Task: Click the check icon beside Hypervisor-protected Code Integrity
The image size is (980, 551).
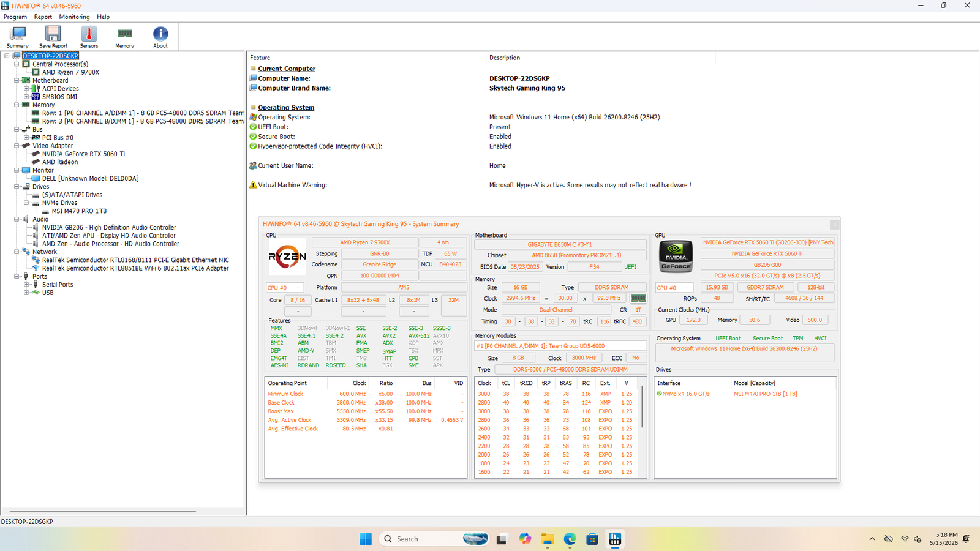Action: tap(253, 146)
